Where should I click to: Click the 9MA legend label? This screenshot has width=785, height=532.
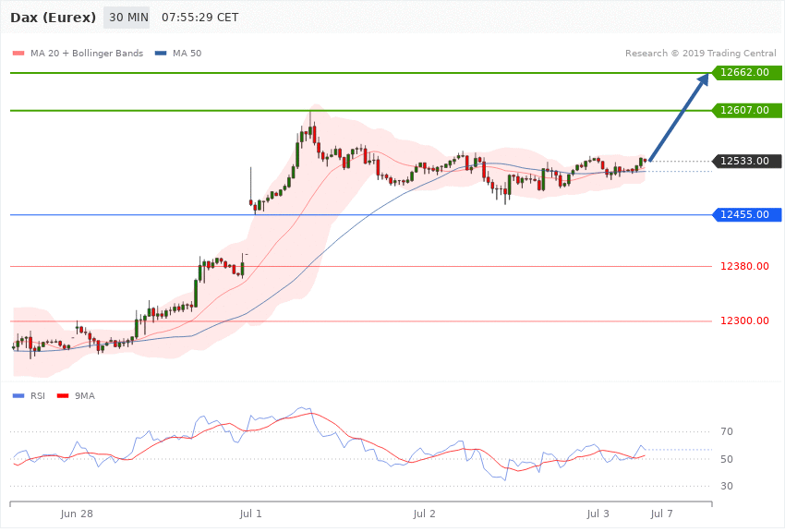pos(85,396)
